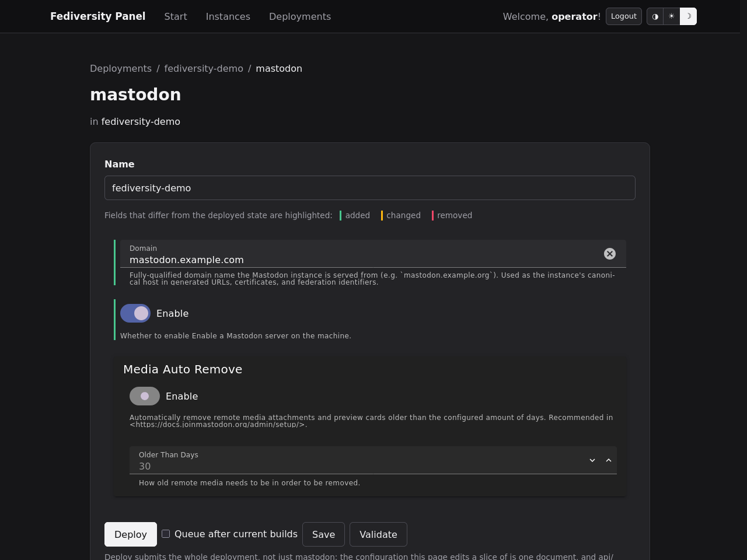Click the Media Auto Remove heading
This screenshot has height=560, width=747.
pos(183,369)
